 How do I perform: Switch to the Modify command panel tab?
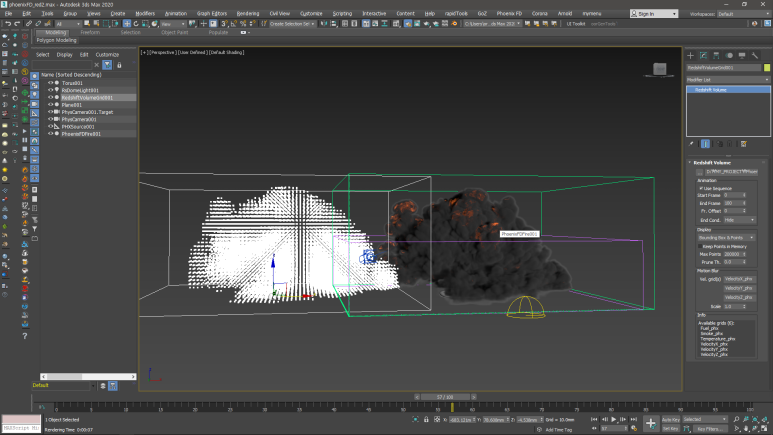[703, 55]
